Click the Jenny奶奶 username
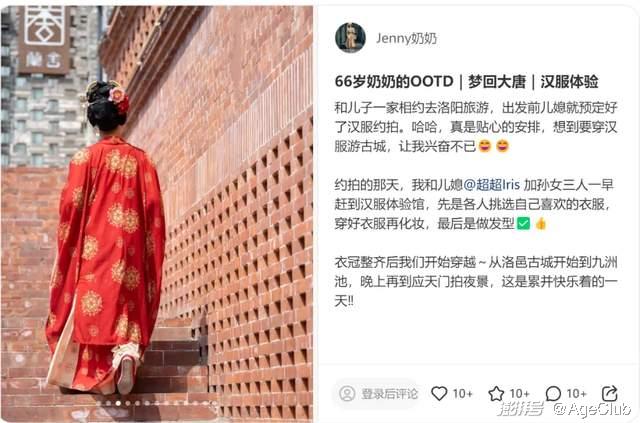This screenshot has height=423, width=640. coord(406,38)
